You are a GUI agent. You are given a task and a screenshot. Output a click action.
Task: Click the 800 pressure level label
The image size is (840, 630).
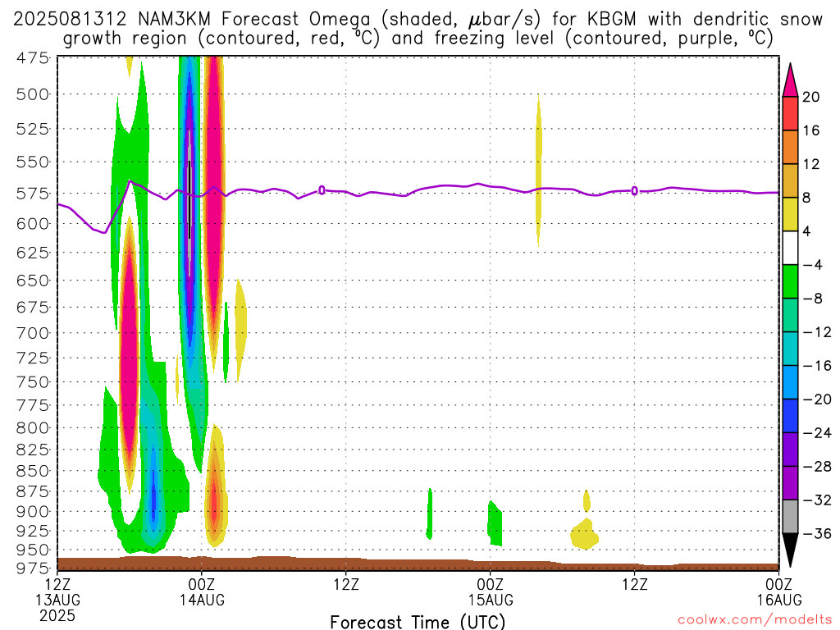tap(33, 428)
